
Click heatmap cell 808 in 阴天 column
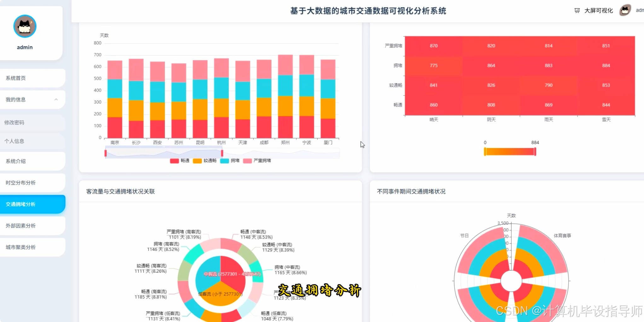point(491,105)
